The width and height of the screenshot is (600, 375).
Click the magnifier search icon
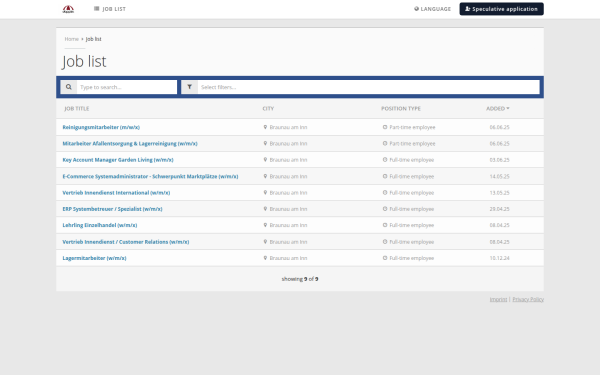[68, 87]
